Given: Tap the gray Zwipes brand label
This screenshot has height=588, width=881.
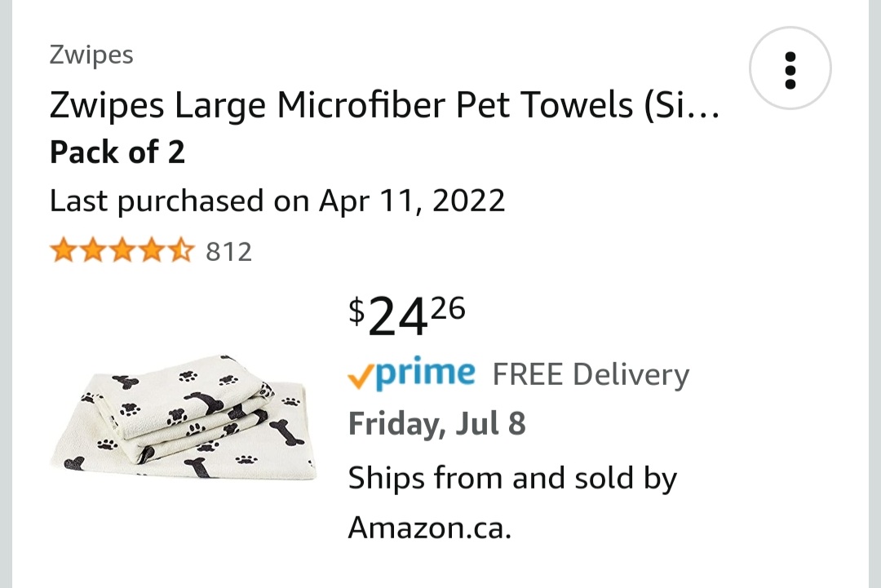Looking at the screenshot, I should [x=91, y=55].
